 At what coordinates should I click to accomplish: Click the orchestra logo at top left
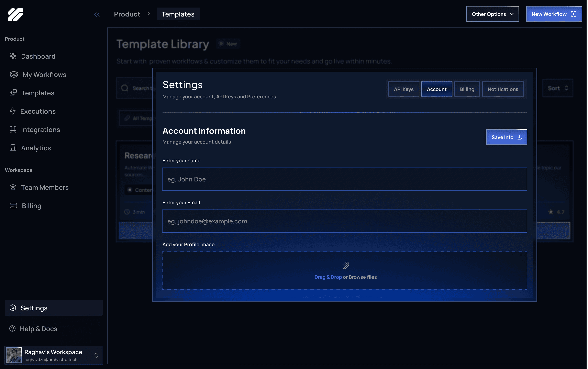coord(15,14)
